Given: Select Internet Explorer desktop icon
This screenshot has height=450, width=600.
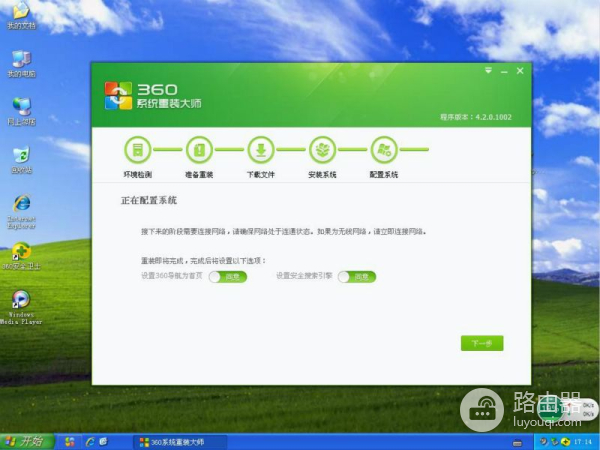Looking at the screenshot, I should pos(21,212).
